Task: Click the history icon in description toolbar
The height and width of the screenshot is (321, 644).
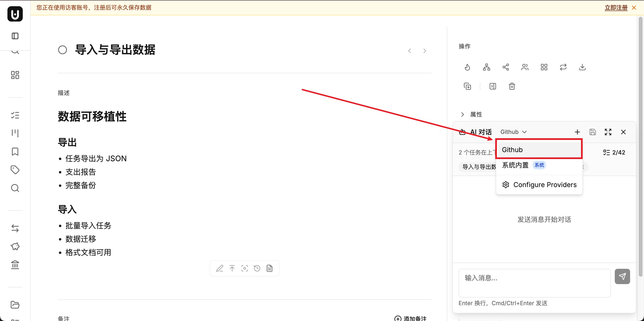Action: (x=257, y=269)
